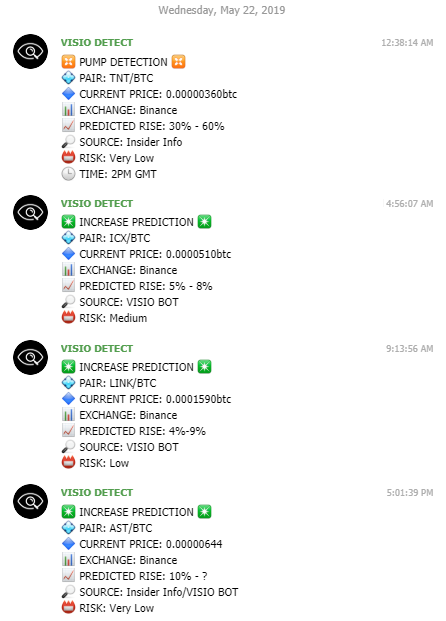Viewport: 446px width, 621px height.
Task: Open VISIO DETECT avatar on ICX/BTC message
Action: pos(30,213)
